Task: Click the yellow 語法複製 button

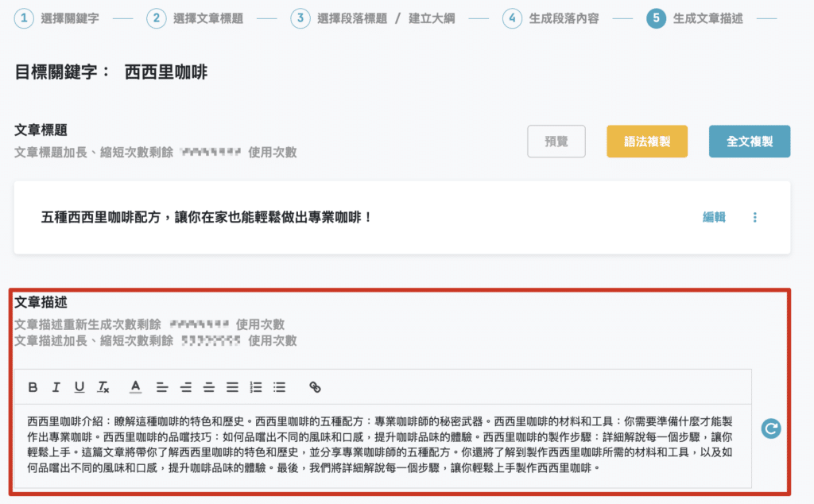Action: (647, 142)
